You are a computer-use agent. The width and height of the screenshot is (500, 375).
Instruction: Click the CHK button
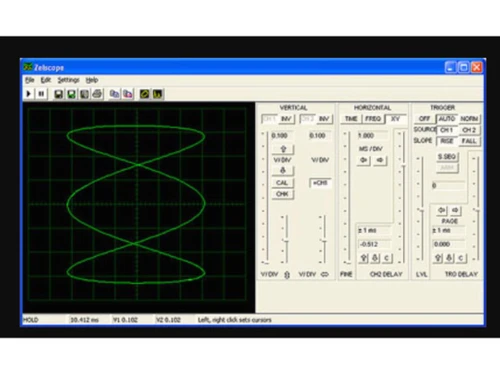point(282,194)
